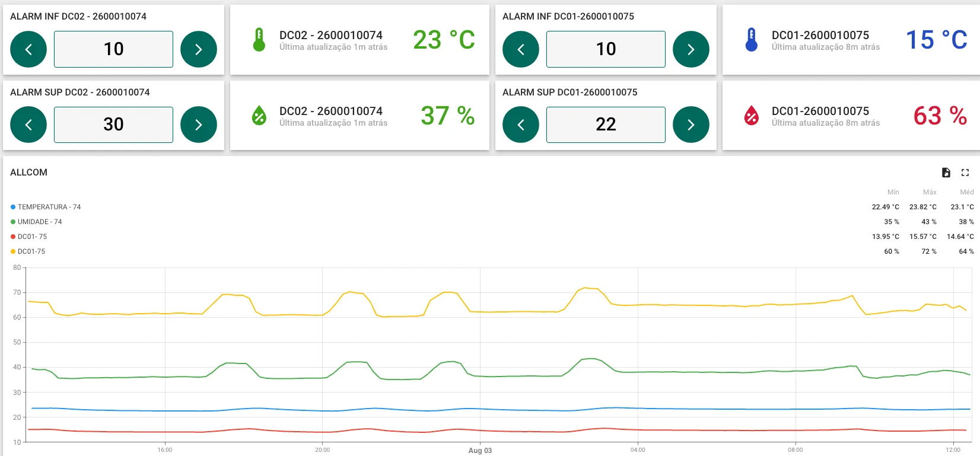
Task: Click the ALARM INF DC01 value field
Action: 606,49
